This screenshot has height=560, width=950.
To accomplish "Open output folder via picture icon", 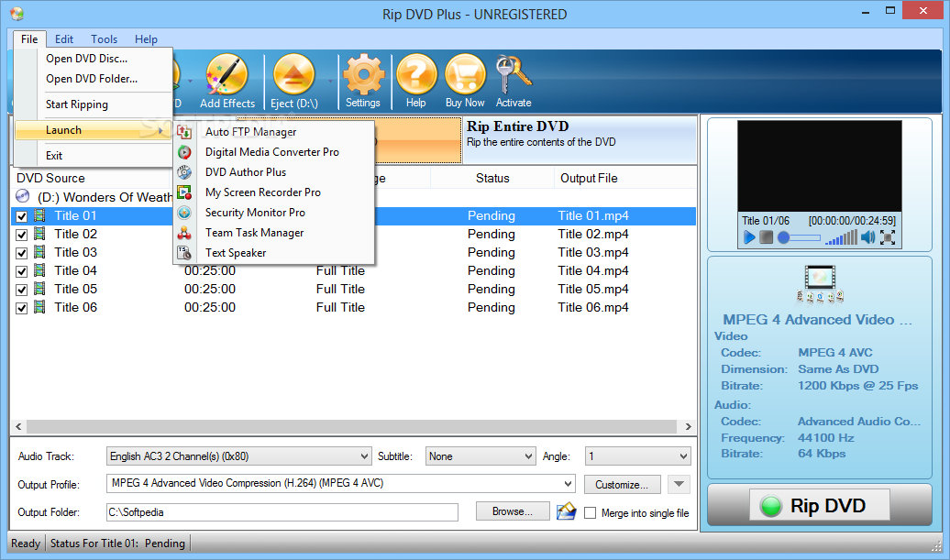I will point(567,511).
